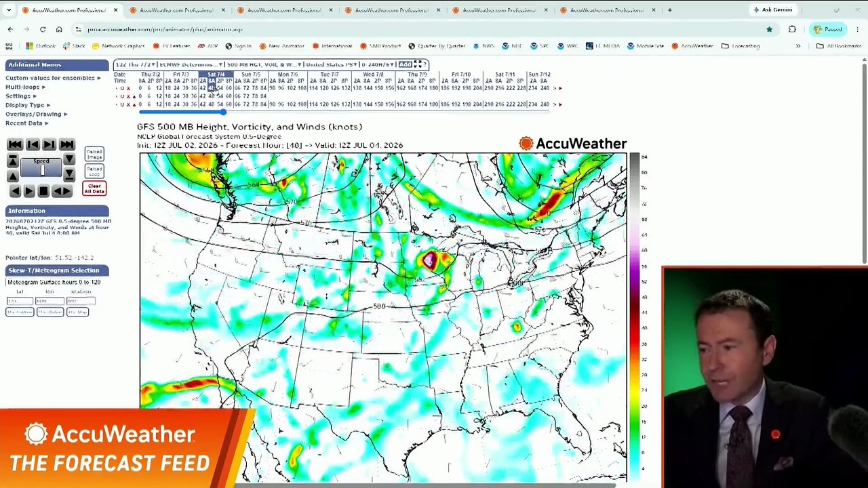
Task: Click the O toggle in second data row
Action: coord(122,96)
